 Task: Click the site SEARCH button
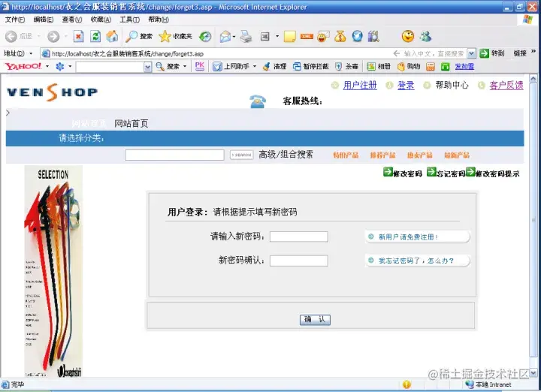[241, 155]
